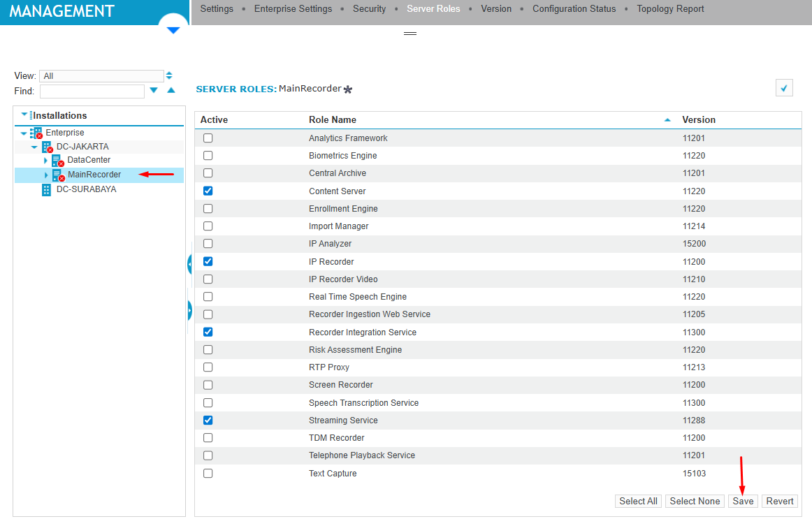The height and width of the screenshot is (519, 812).
Task: Click the find previous up arrow
Action: (x=171, y=91)
